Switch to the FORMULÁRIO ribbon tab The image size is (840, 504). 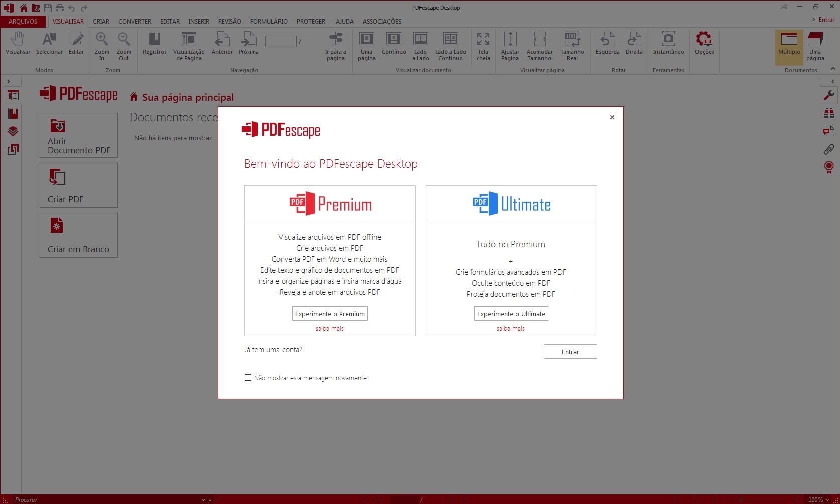coord(269,21)
